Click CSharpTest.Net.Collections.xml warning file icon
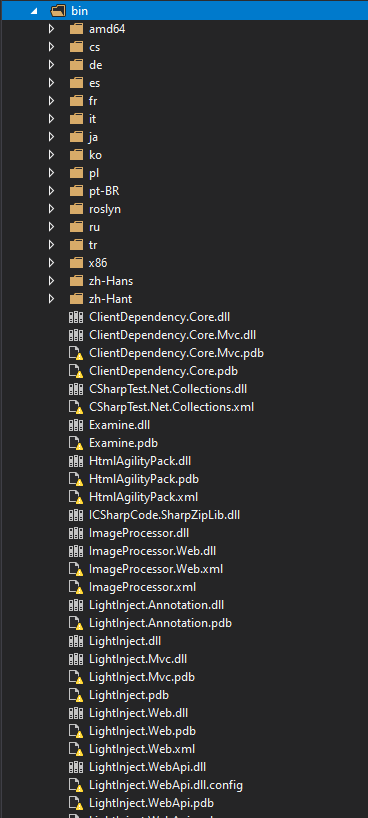The image size is (368, 818). click(x=76, y=407)
